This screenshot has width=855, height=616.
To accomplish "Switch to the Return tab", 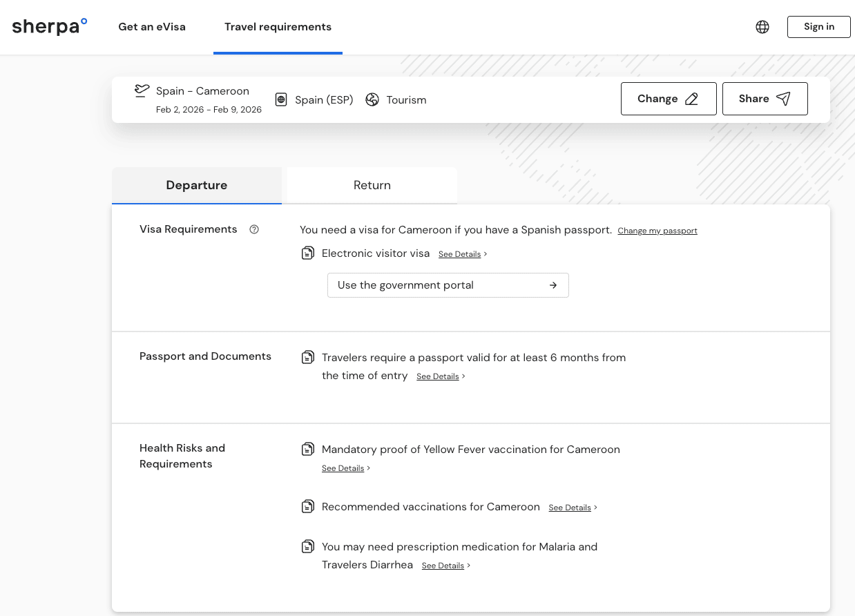I will [372, 185].
